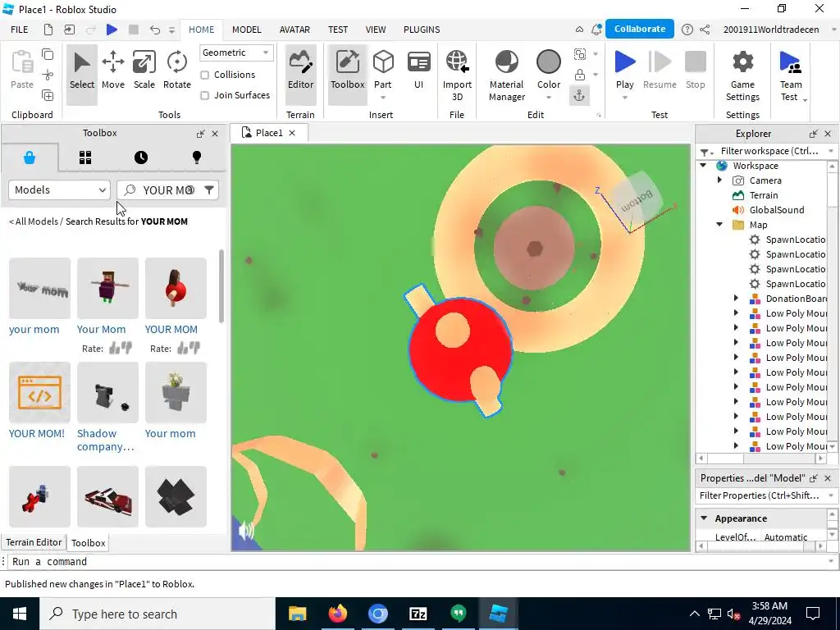Image resolution: width=840 pixels, height=630 pixels.
Task: Open the Models category dropdown
Action: [x=59, y=189]
